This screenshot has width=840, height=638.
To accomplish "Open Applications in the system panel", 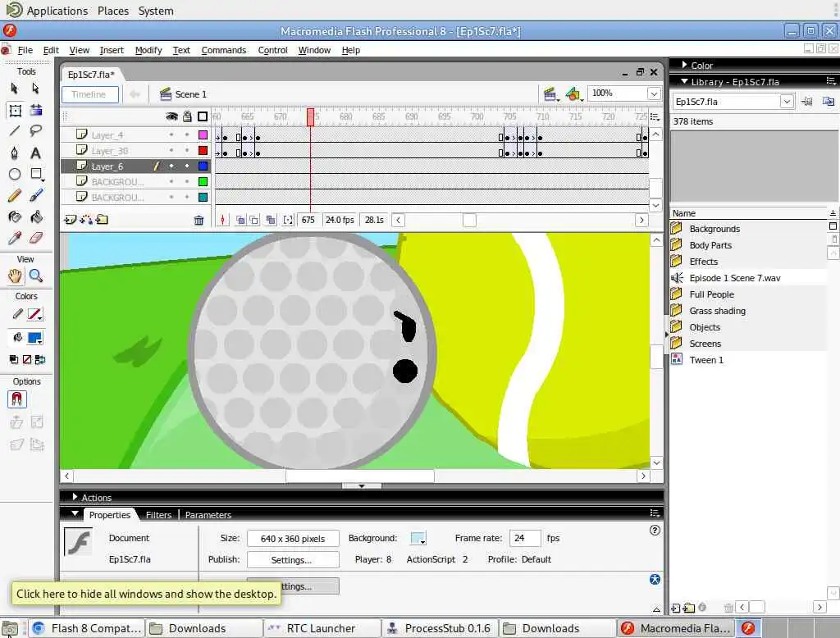I will pos(57,11).
